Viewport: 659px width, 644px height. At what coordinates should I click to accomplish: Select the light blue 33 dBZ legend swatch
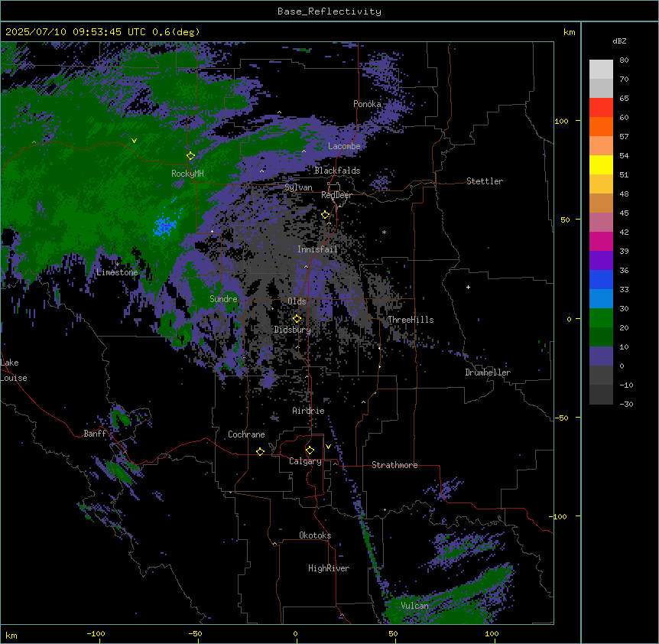[x=601, y=299]
